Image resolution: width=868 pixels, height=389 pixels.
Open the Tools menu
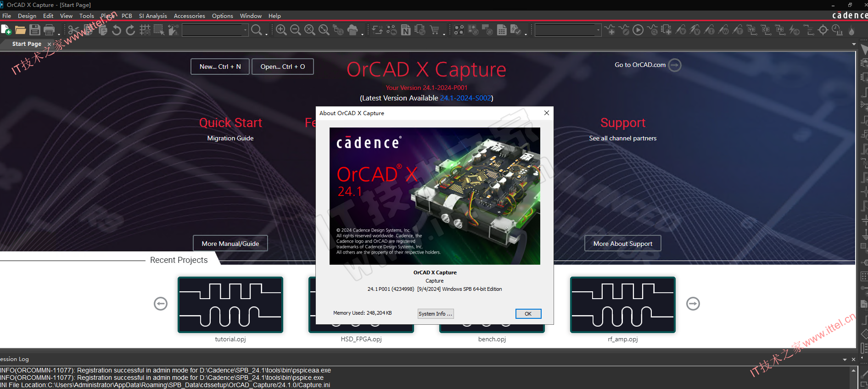(x=87, y=16)
